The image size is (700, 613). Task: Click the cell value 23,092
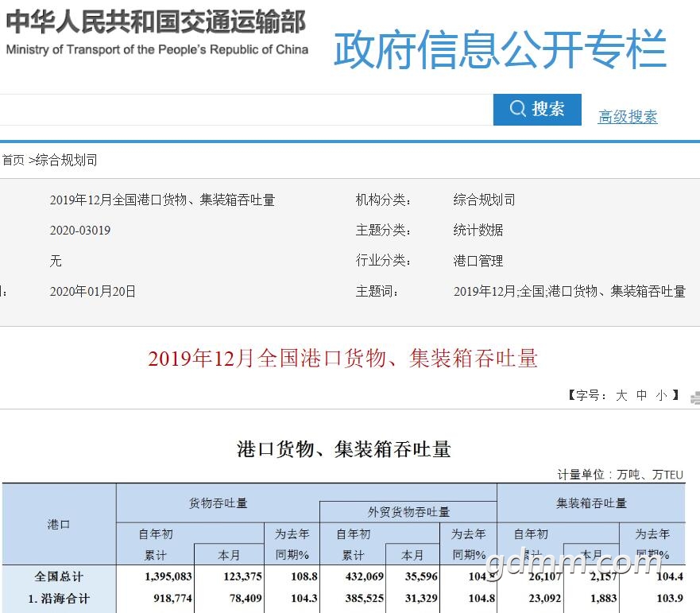[544, 598]
